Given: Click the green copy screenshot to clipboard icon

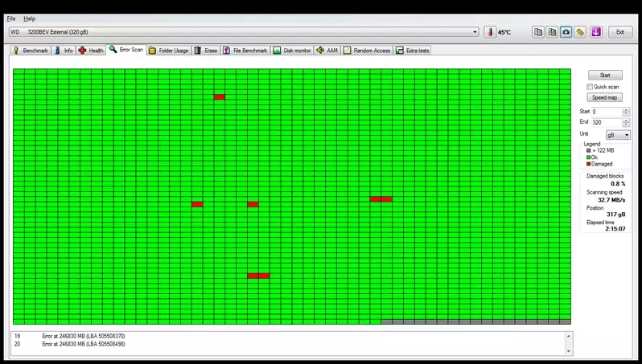Looking at the screenshot, I should (x=552, y=32).
